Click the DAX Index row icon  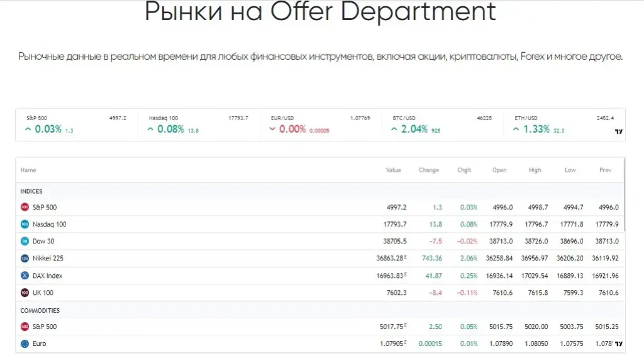pyautogui.click(x=25, y=276)
